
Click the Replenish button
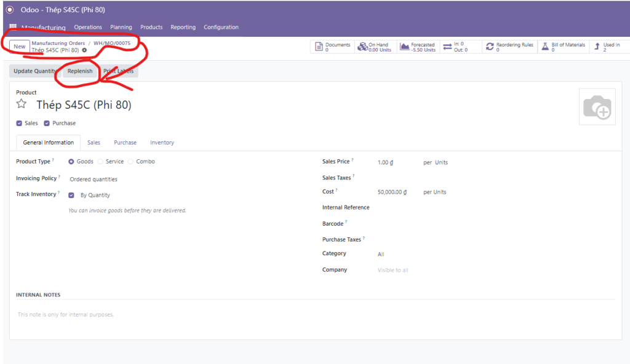[x=80, y=71]
